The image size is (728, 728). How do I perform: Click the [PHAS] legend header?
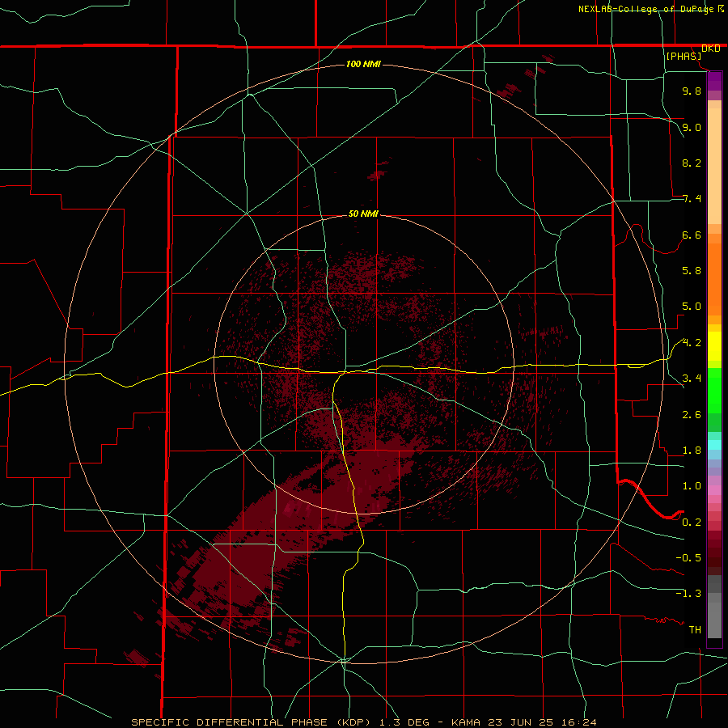coord(684,56)
